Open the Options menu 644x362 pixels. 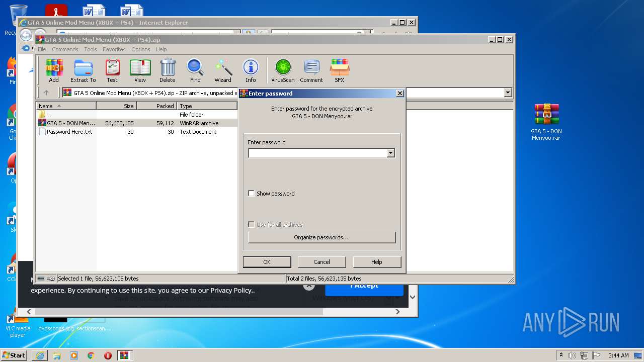click(x=141, y=49)
